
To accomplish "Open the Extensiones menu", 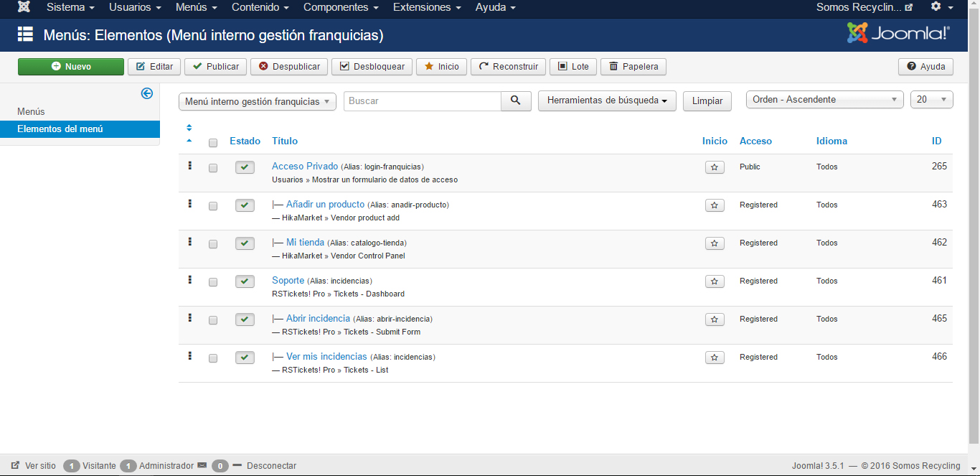I will pyautogui.click(x=427, y=7).
